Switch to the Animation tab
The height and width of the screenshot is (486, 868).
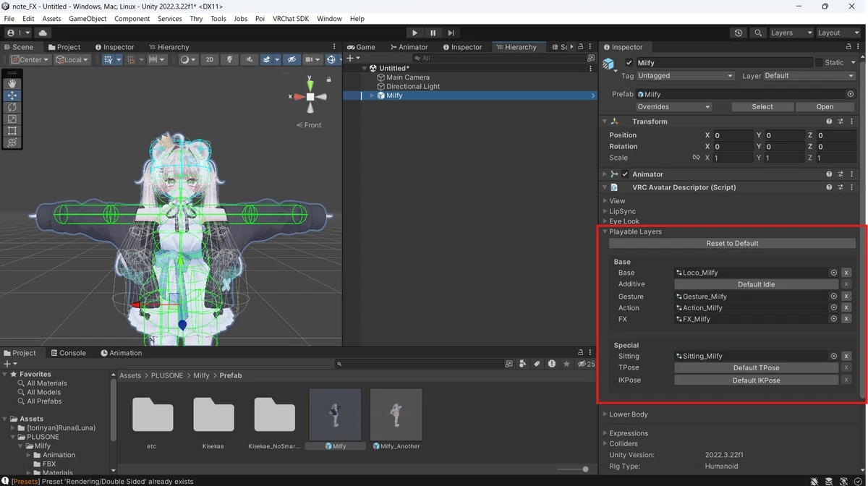[x=121, y=353]
